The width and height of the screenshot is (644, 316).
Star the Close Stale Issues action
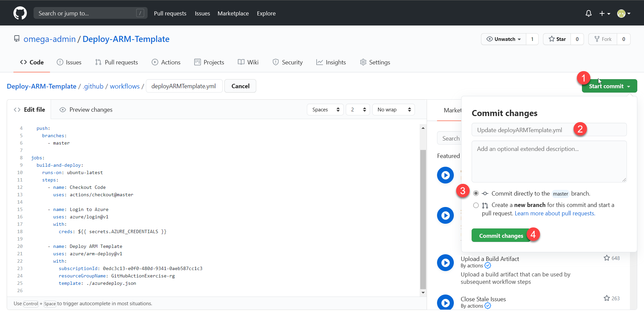coord(607,298)
